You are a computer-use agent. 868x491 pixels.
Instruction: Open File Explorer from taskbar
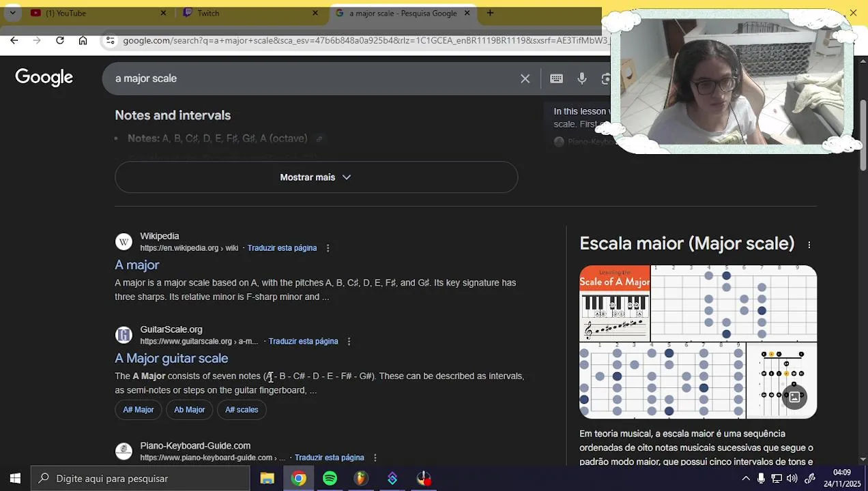[x=267, y=479]
